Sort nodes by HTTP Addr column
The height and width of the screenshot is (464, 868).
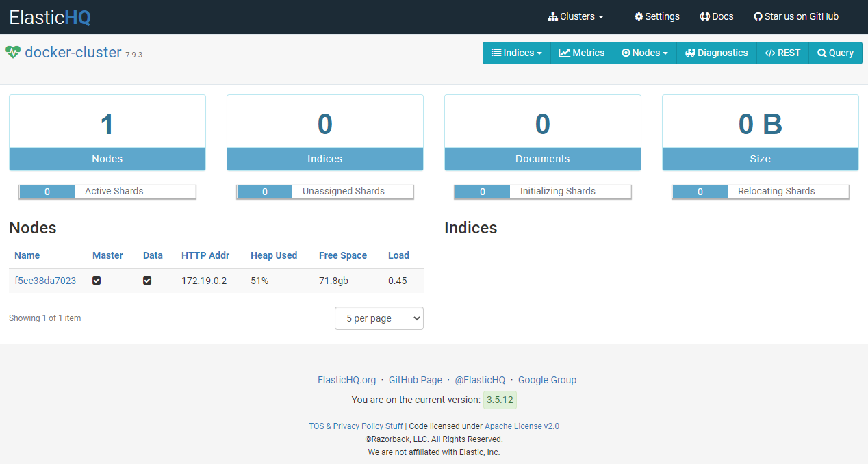click(x=205, y=255)
